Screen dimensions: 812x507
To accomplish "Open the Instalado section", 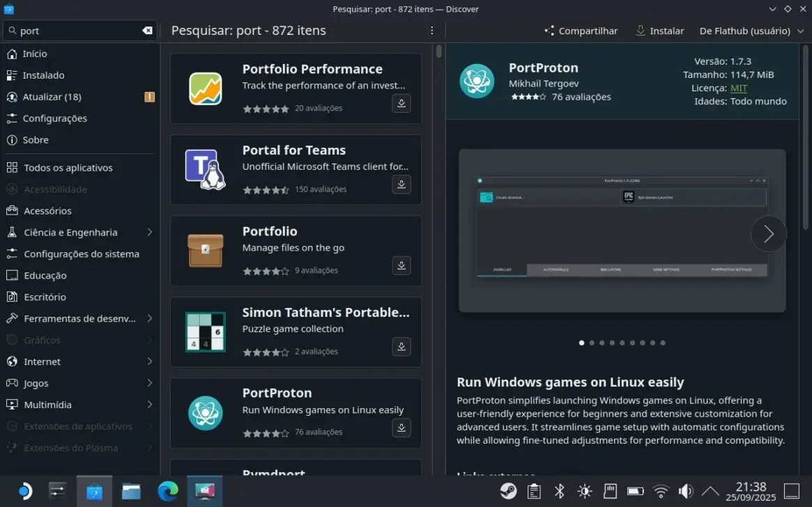I will (43, 75).
